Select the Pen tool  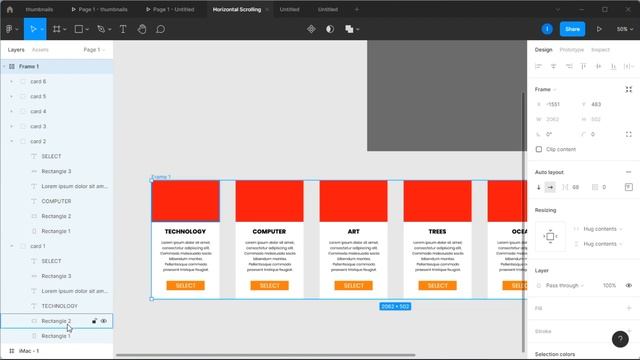point(101,29)
